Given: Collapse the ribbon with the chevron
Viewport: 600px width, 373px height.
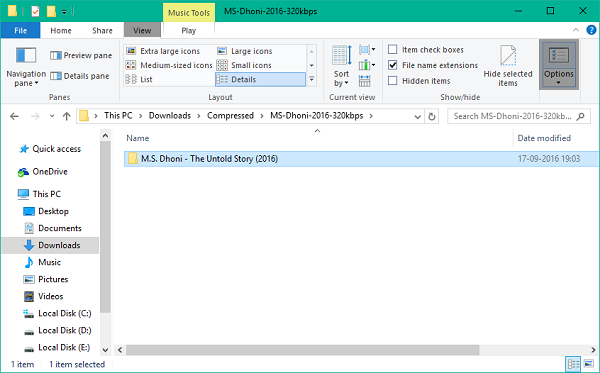Looking at the screenshot, I should pyautogui.click(x=576, y=30).
